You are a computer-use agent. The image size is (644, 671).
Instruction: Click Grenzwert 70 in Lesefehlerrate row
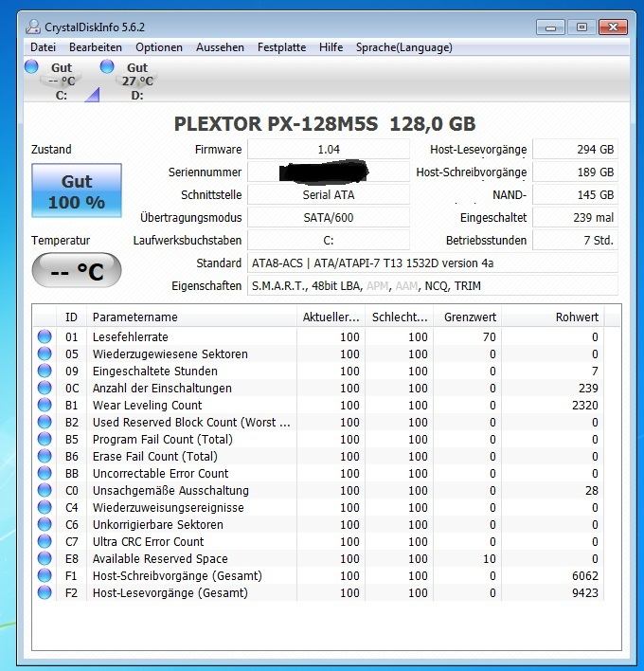[490, 336]
